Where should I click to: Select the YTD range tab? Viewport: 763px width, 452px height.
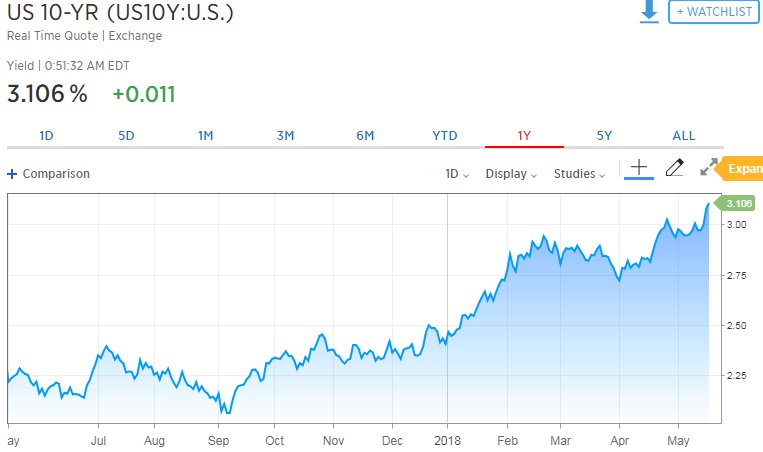444,136
